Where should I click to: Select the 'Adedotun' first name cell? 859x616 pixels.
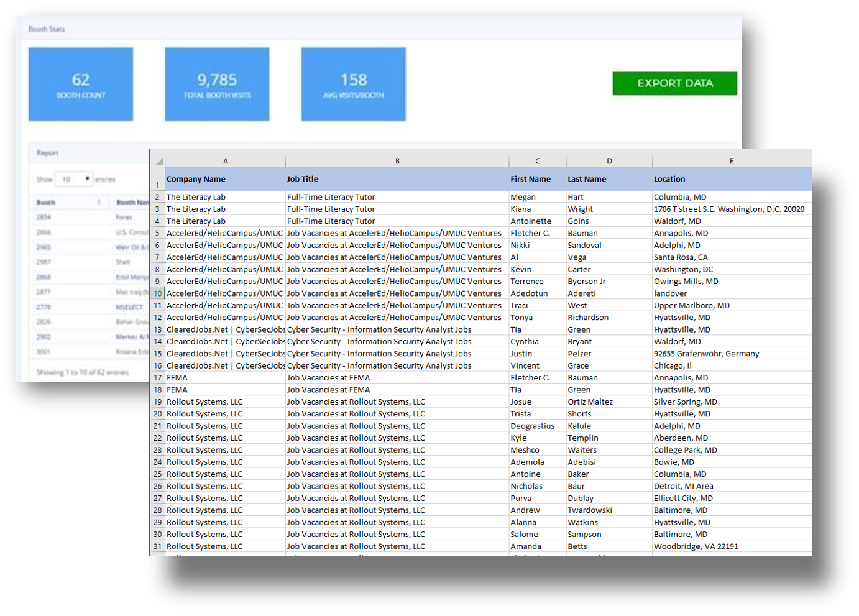538,293
